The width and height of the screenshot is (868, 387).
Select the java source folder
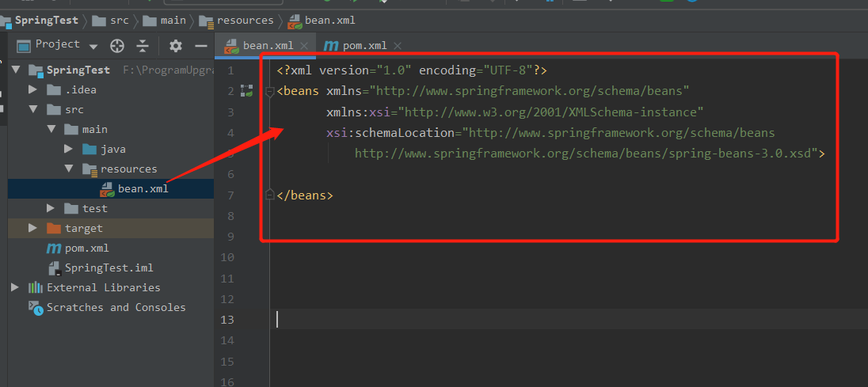tap(111, 150)
